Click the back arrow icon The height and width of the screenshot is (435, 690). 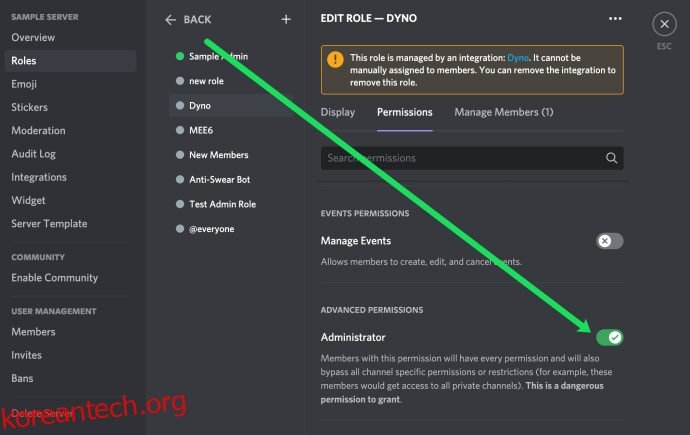tap(170, 20)
